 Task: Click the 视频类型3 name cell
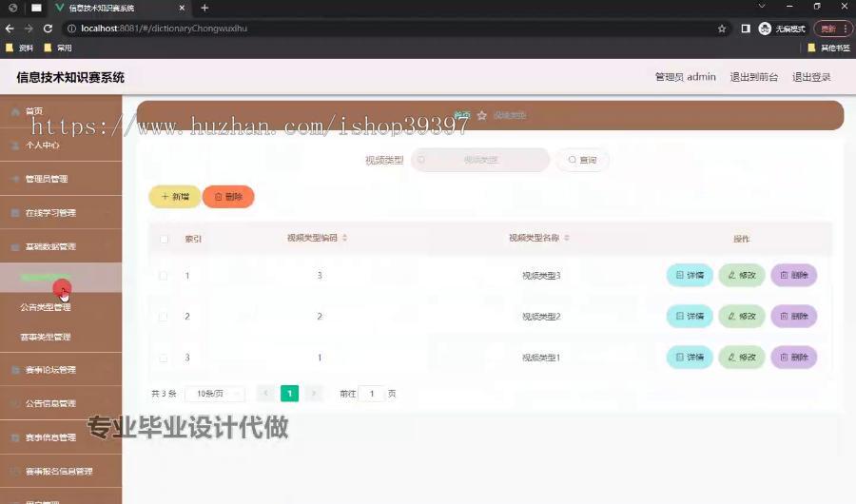point(541,276)
